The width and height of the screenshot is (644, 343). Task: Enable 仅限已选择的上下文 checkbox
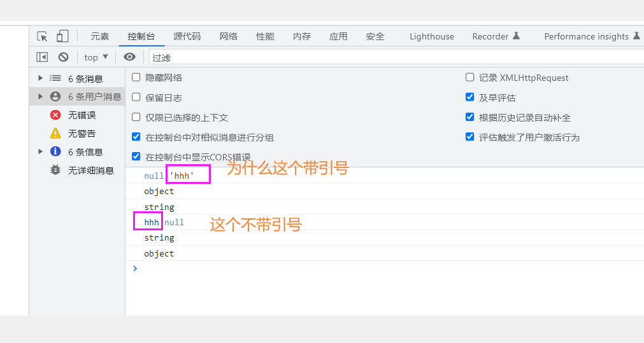coord(136,117)
